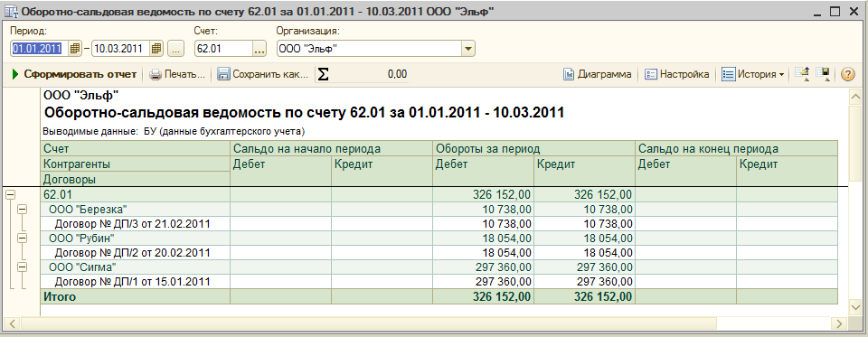Collapse the ООО "Сигма" group

[x=22, y=267]
